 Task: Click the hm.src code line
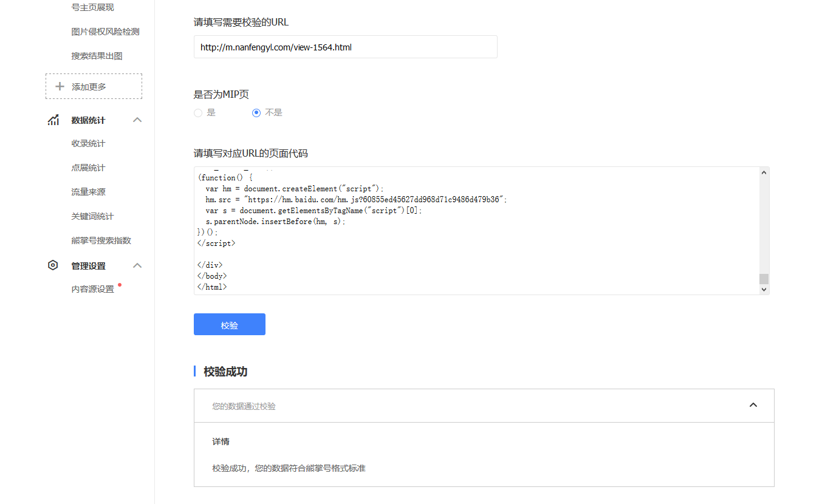pos(356,199)
